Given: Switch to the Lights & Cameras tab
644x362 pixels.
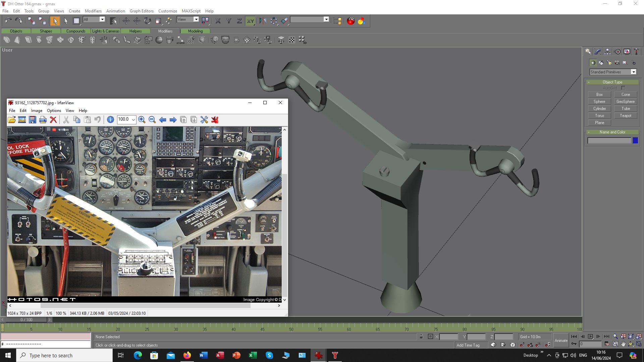Looking at the screenshot, I should point(106,31).
